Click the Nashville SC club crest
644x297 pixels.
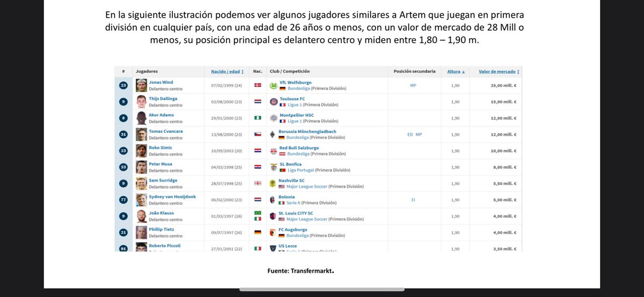pos(273,183)
